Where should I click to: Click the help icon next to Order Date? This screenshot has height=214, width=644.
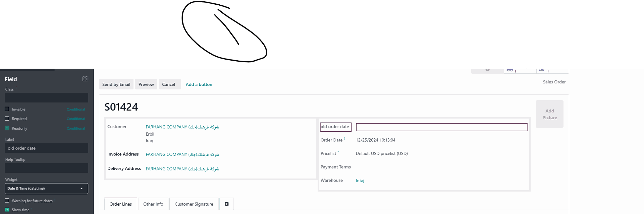click(344, 139)
